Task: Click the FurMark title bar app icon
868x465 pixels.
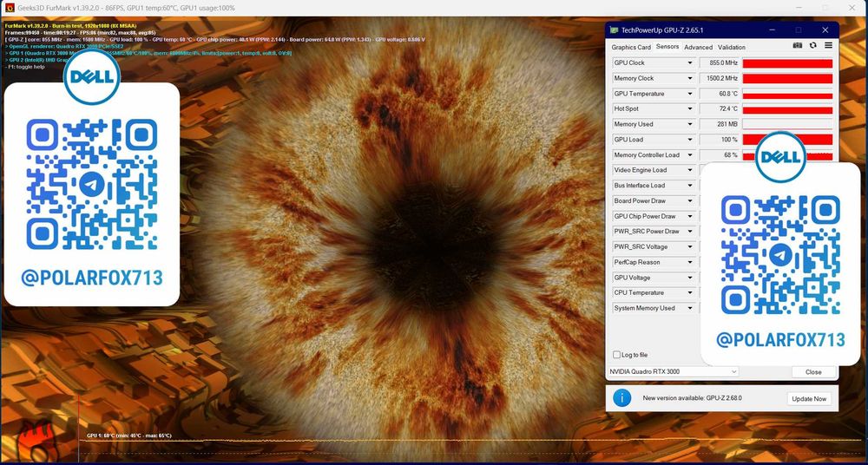Action: (10, 8)
